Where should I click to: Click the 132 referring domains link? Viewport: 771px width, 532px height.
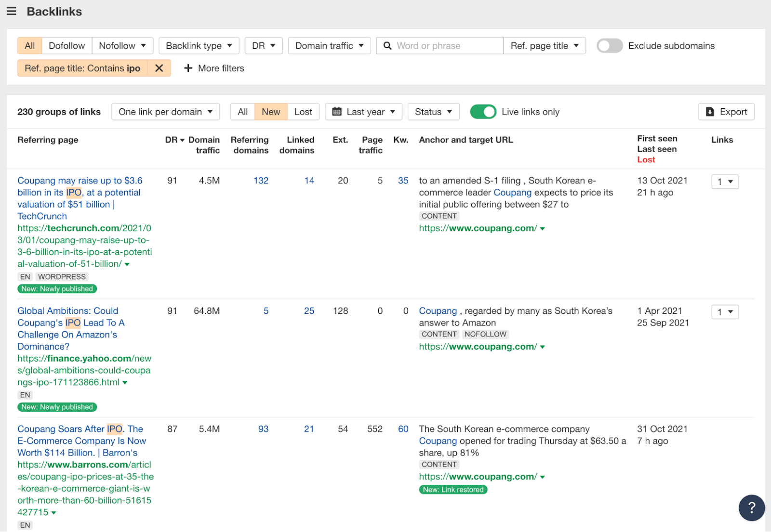pos(261,181)
